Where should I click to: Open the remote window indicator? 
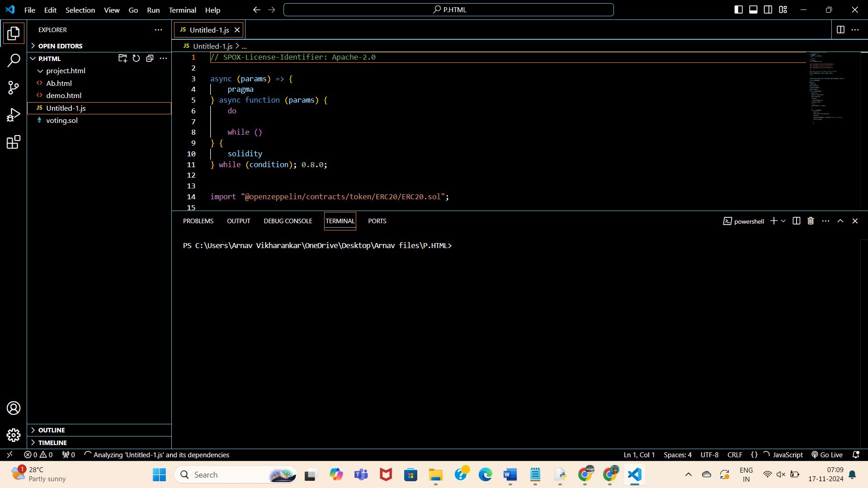[x=9, y=455]
